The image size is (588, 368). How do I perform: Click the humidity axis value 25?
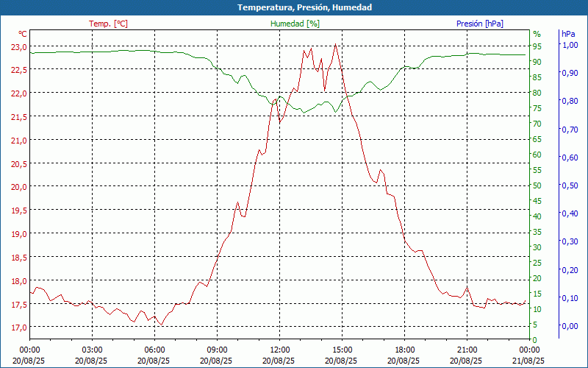coord(537,263)
